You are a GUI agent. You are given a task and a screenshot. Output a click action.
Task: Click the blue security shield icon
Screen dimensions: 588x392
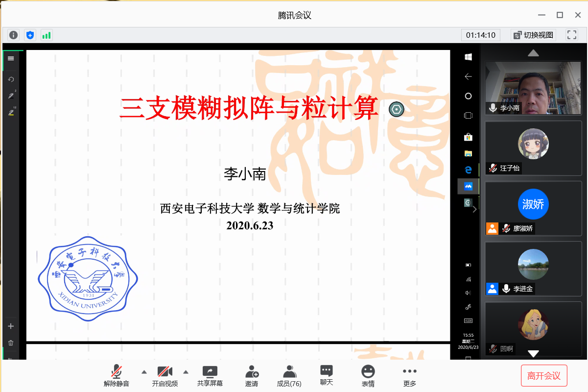tap(30, 35)
